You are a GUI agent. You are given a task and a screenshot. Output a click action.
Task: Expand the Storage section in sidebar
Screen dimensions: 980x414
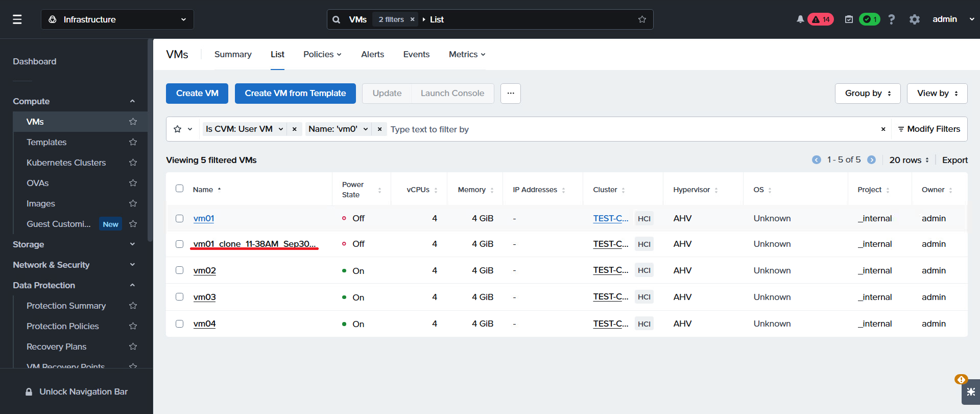click(x=74, y=244)
